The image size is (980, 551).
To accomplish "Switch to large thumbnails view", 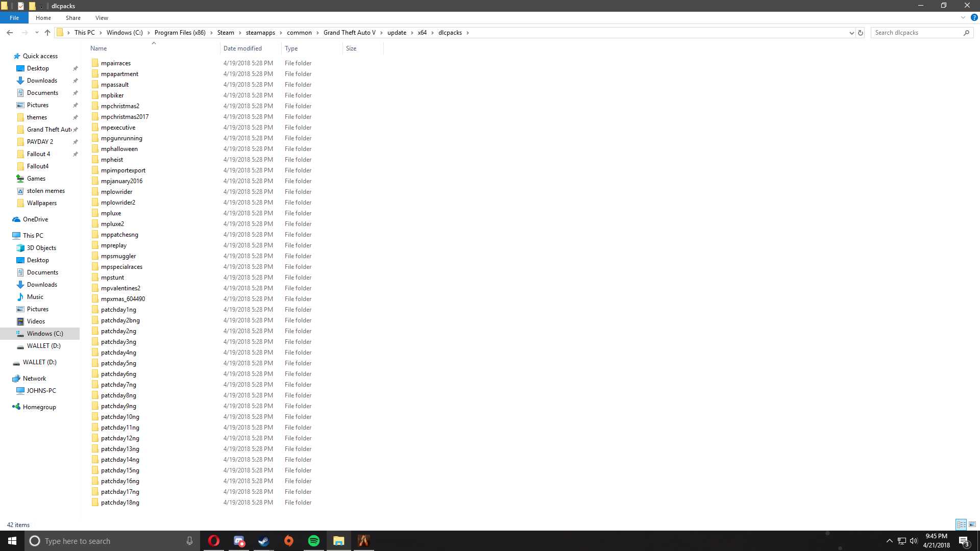I will point(972,524).
